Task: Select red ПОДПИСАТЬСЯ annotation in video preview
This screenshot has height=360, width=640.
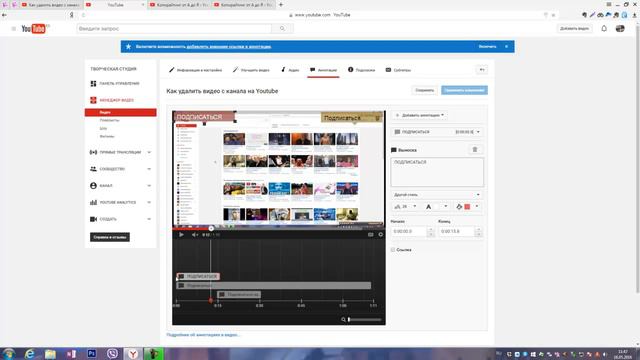Action: click(205, 117)
